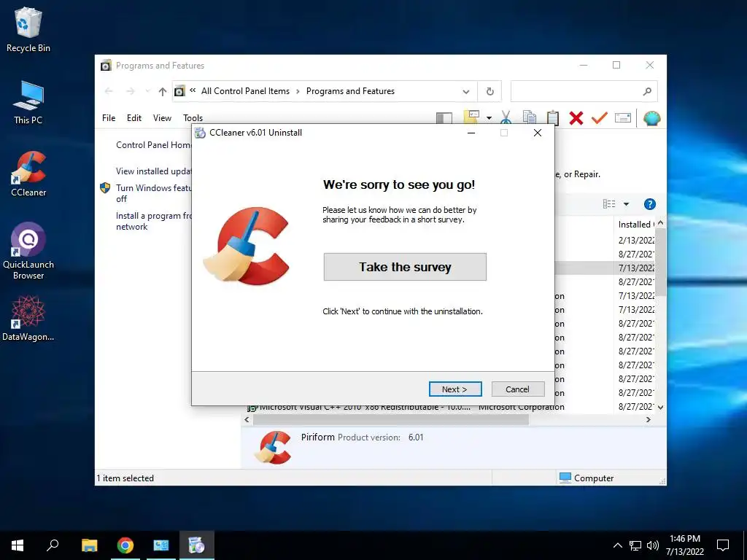The image size is (747, 560).
Task: Click the red X Delete toolbar icon
Action: pos(576,117)
